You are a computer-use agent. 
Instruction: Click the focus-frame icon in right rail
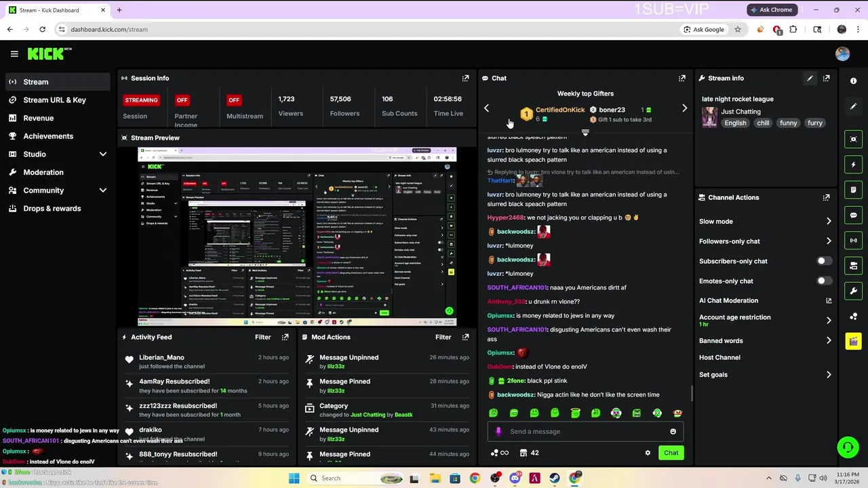click(x=853, y=139)
